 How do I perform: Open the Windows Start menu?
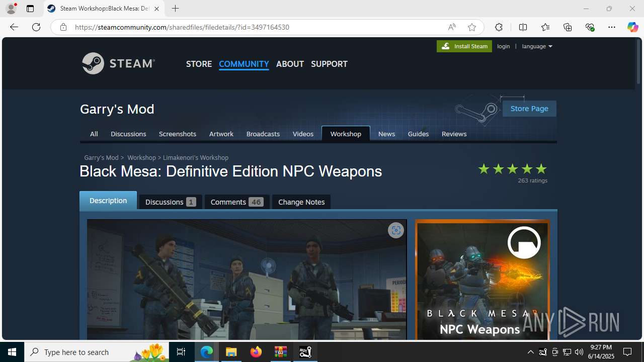12,352
